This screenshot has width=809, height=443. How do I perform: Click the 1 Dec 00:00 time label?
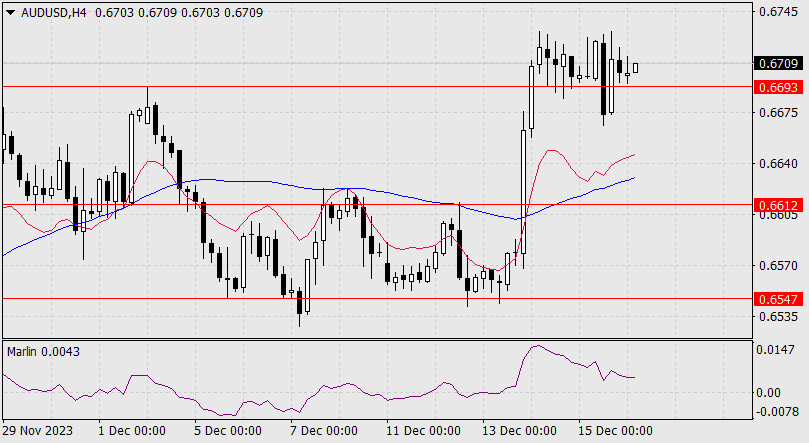[x=132, y=431]
